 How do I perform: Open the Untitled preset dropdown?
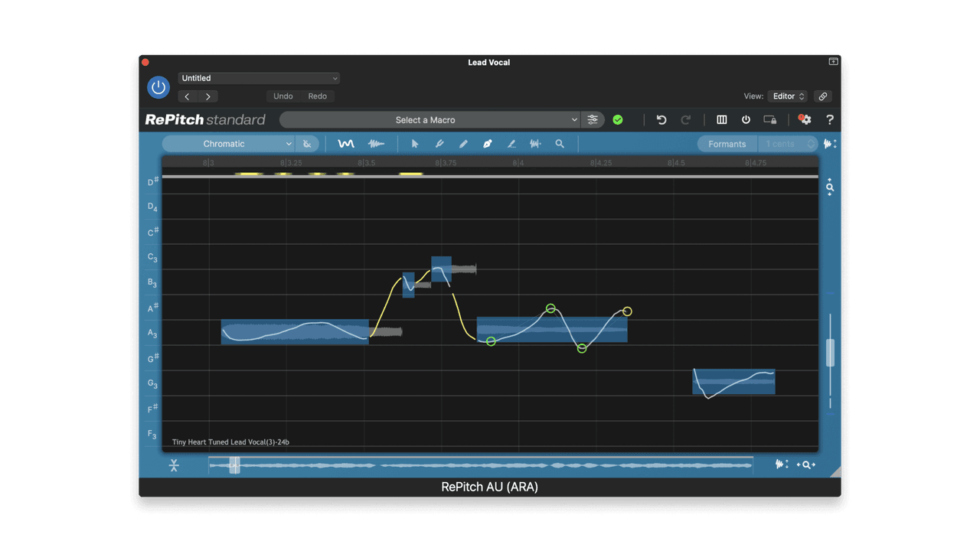258,78
